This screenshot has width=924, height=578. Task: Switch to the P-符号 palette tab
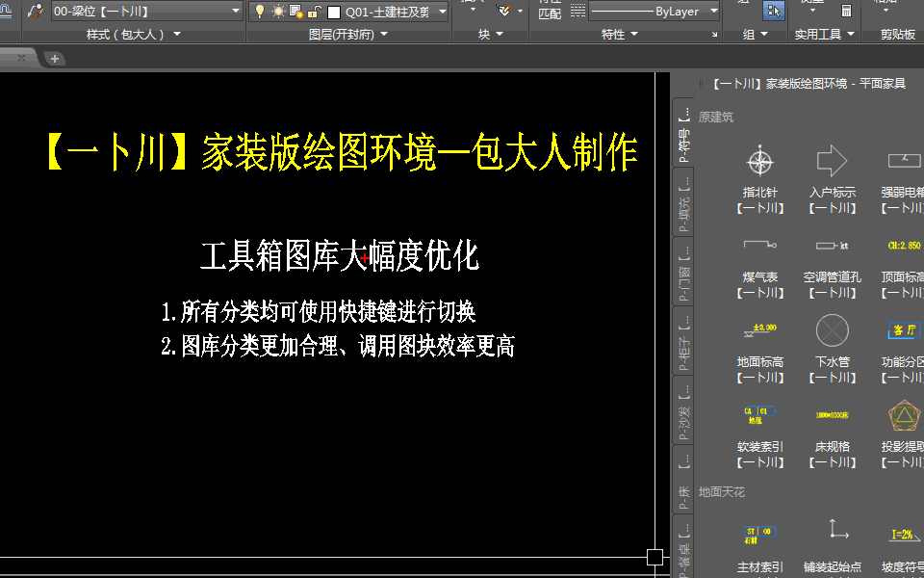(683, 133)
